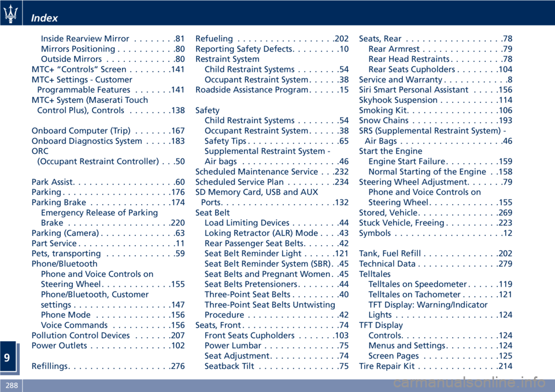The height and width of the screenshot is (392, 555).
Task: Go to the Outside Mirrors entry
Action: click(x=113, y=59)
